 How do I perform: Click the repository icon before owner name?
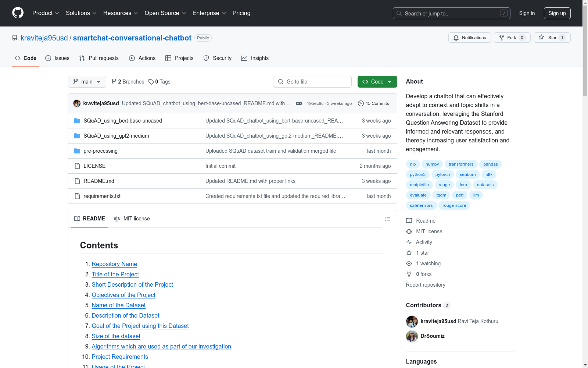point(15,38)
